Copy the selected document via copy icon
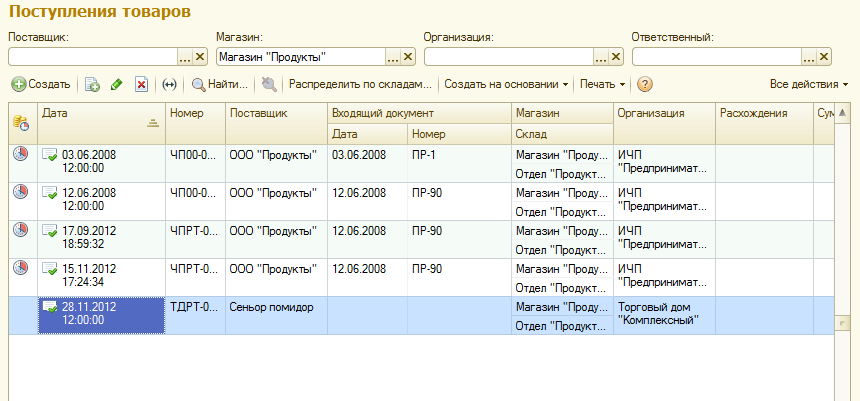This screenshot has height=401, width=860. pos(92,84)
